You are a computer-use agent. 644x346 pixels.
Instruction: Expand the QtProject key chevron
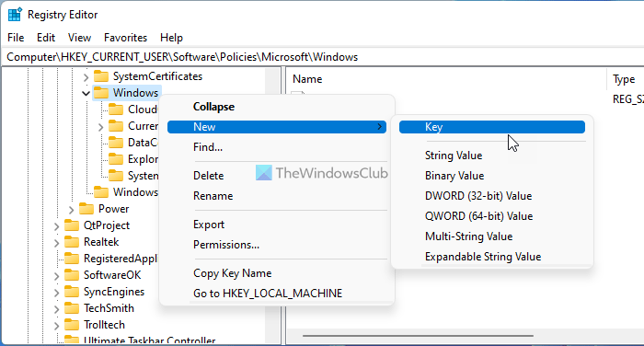(56, 226)
